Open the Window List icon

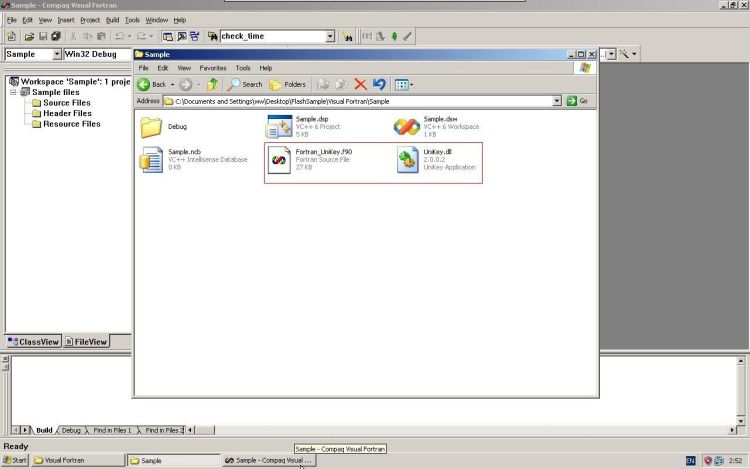click(195, 36)
